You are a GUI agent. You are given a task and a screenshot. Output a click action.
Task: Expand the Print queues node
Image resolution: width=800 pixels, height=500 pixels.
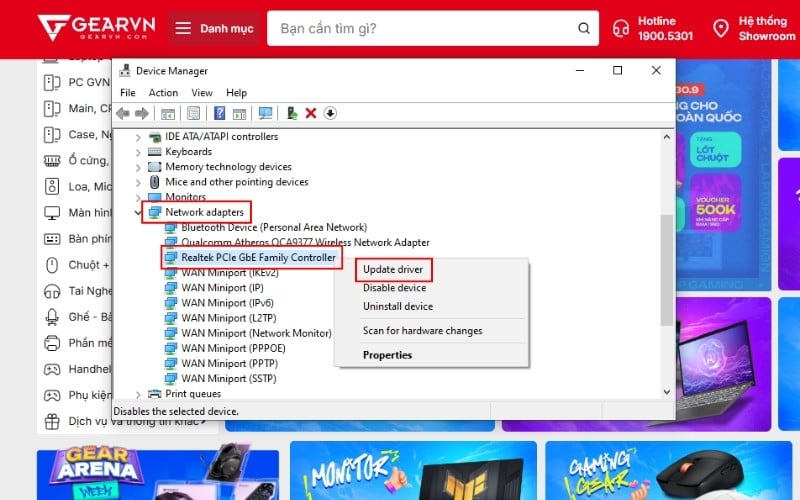click(x=138, y=394)
